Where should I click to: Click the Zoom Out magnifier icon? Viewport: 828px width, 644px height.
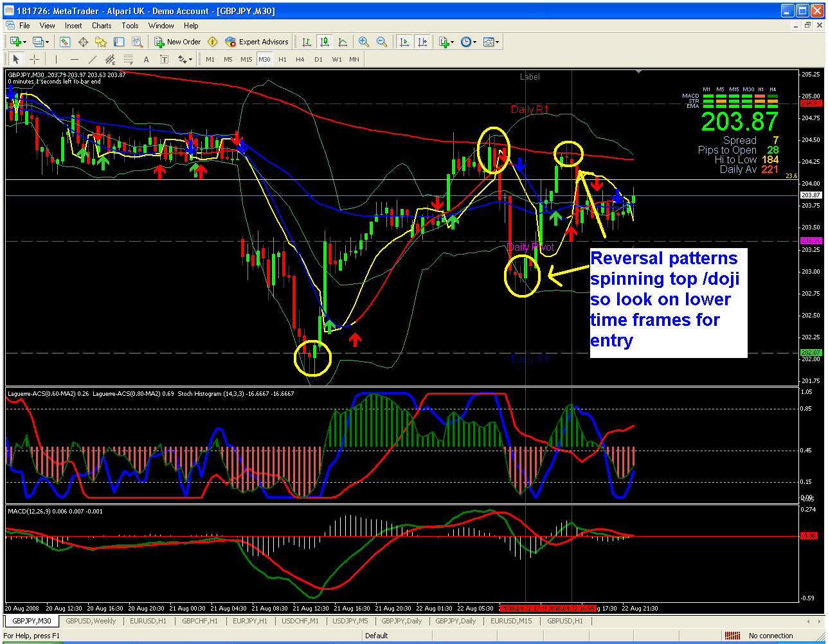point(382,42)
